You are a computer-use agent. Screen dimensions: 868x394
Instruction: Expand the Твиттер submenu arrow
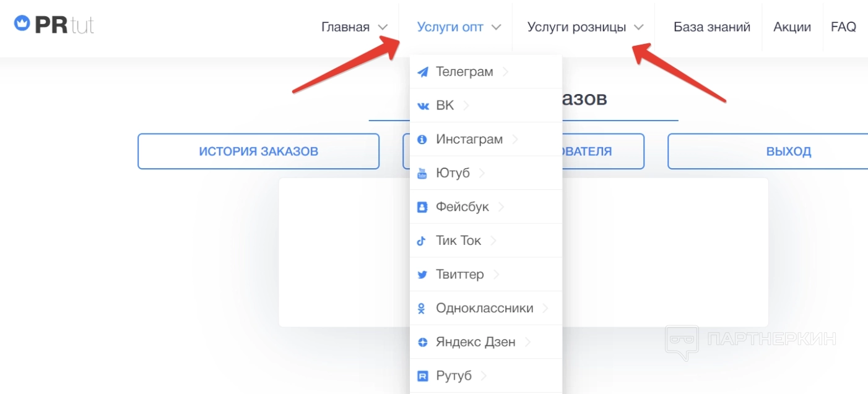tap(496, 274)
